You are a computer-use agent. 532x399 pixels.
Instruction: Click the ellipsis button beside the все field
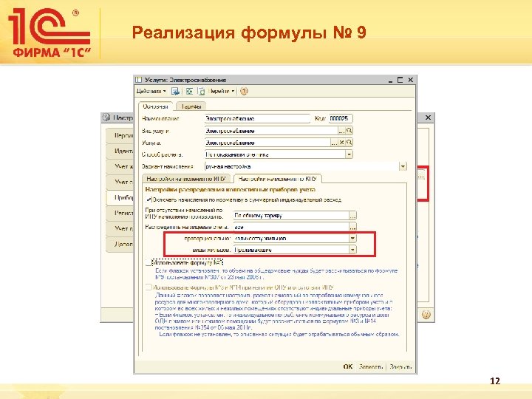353,227
